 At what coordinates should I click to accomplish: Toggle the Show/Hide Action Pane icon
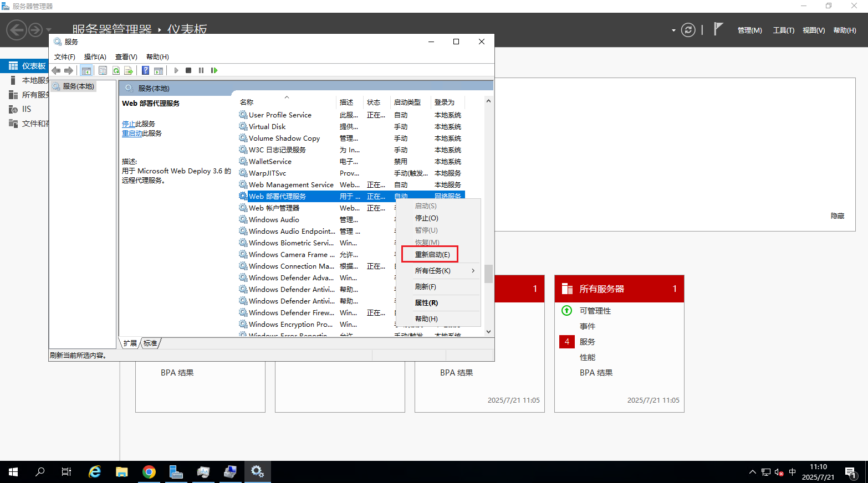(x=159, y=70)
